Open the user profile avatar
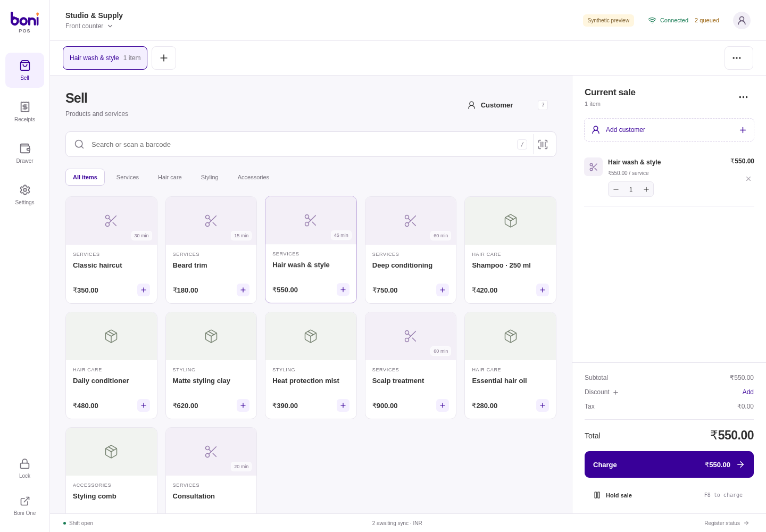 pyautogui.click(x=742, y=20)
